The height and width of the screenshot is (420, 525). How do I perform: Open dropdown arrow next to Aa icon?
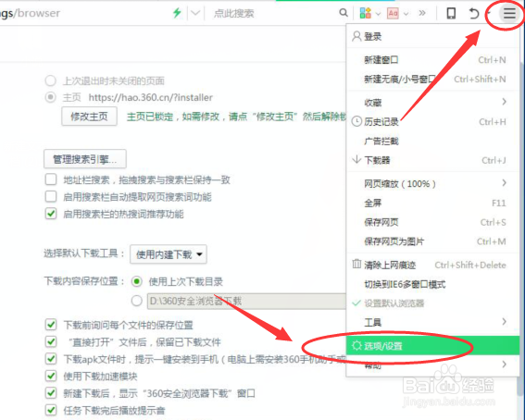406,14
